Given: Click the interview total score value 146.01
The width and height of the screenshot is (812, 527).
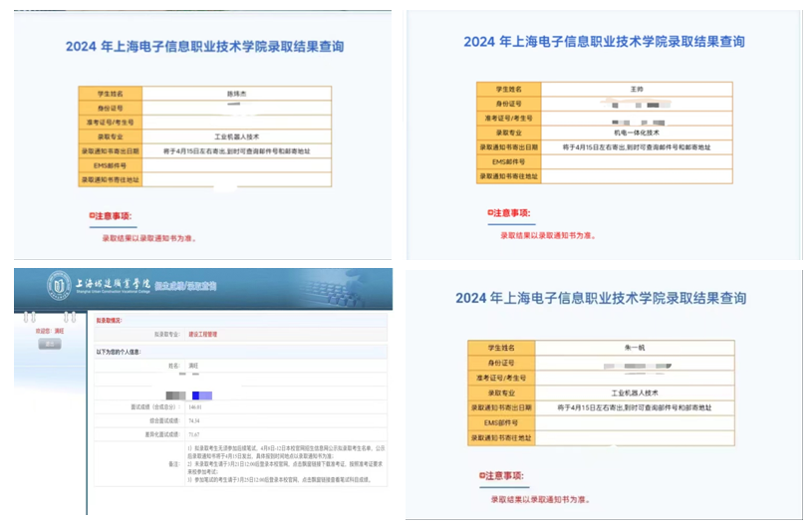Looking at the screenshot, I should (x=195, y=407).
